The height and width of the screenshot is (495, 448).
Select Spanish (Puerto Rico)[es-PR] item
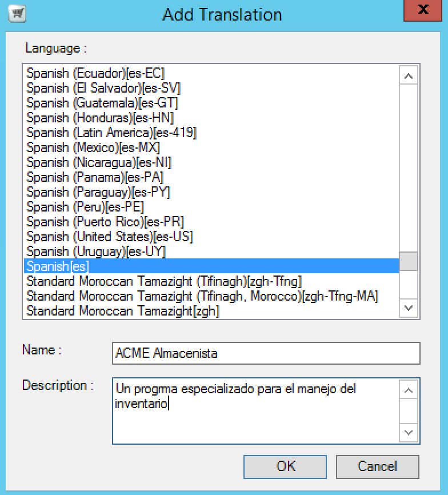[x=105, y=222]
